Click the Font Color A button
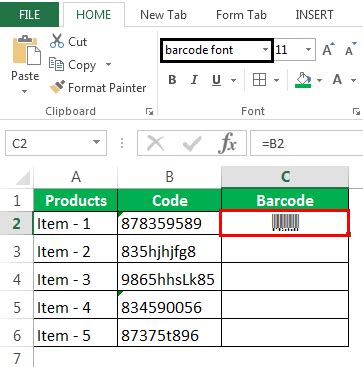The height and width of the screenshot is (367, 363). 338,80
